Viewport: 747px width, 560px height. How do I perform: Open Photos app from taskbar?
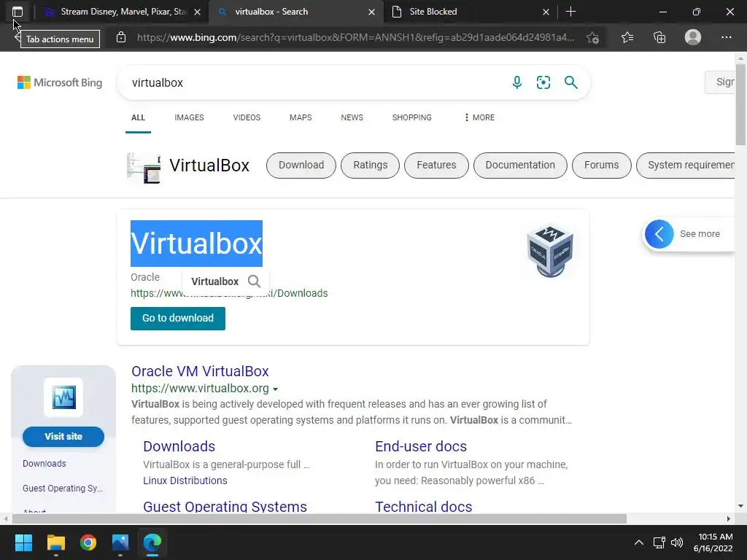[x=120, y=542]
